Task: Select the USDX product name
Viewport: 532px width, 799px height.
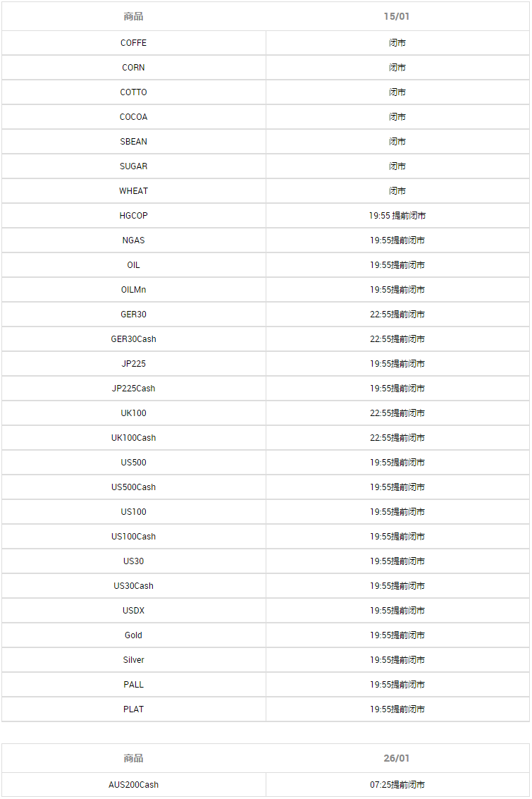Action: 133,611
